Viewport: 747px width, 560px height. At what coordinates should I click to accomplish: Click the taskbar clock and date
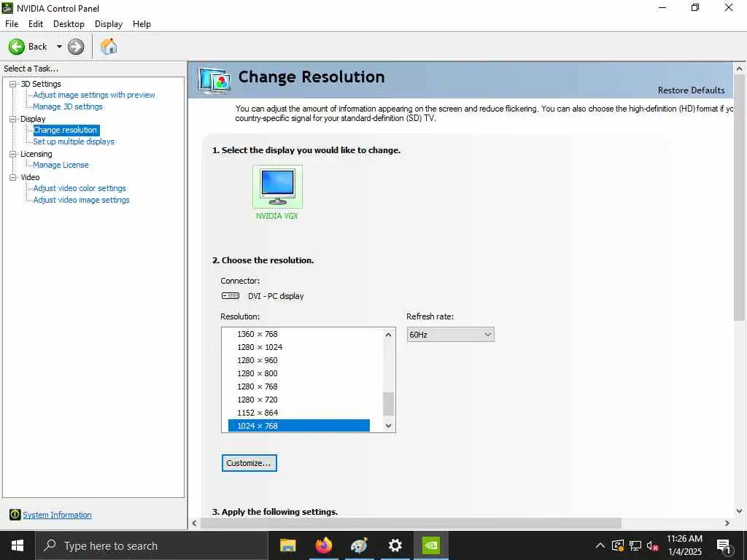(x=684, y=545)
